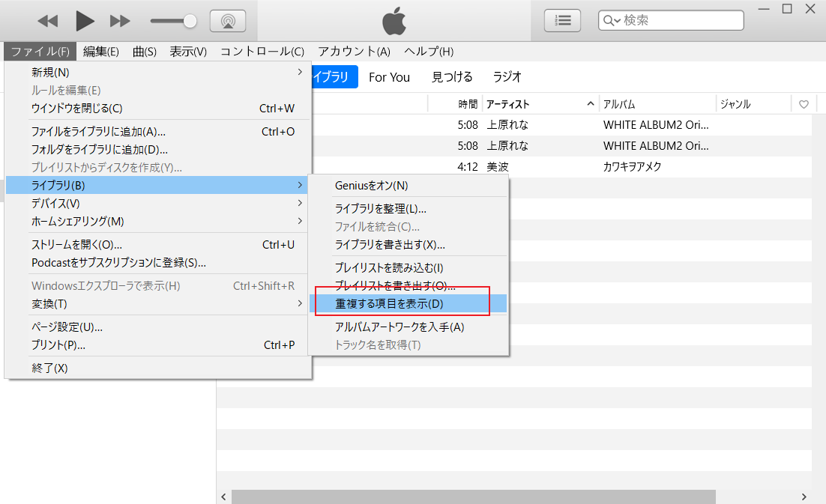The image size is (826, 504).
Task: Expand the デバイス(V) submenu
Action: coord(157,203)
